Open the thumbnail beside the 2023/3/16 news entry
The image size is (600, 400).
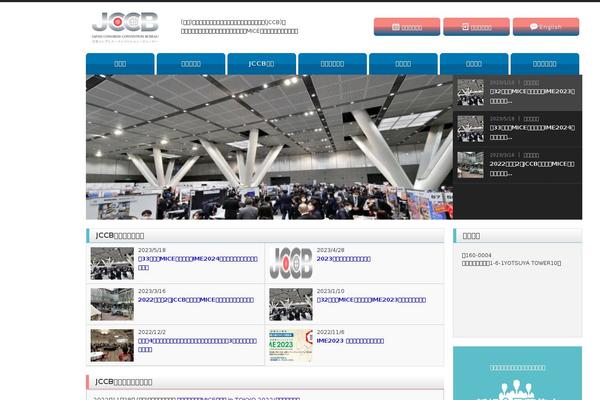[x=112, y=304]
